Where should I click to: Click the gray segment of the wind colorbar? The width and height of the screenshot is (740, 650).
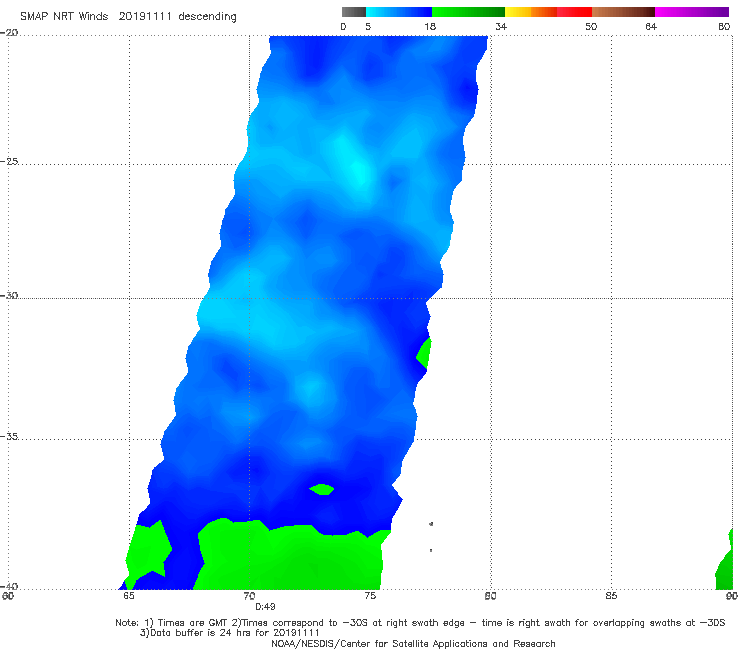point(354,12)
